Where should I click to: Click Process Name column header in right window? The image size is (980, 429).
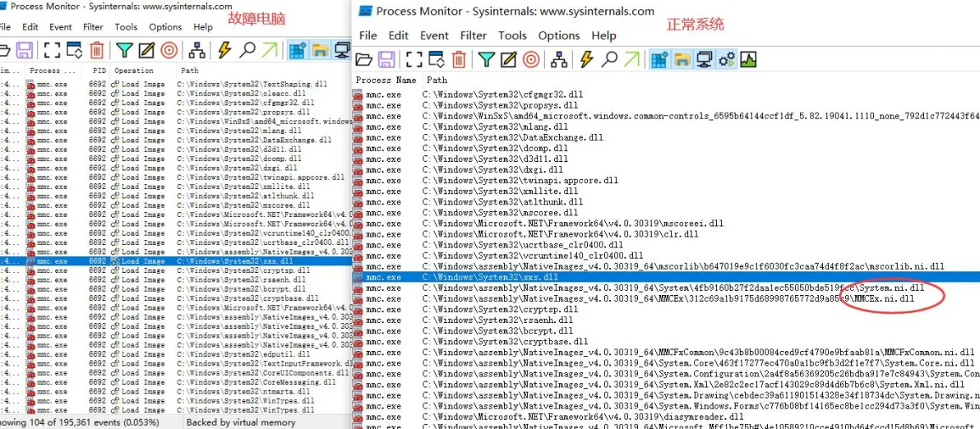(386, 80)
